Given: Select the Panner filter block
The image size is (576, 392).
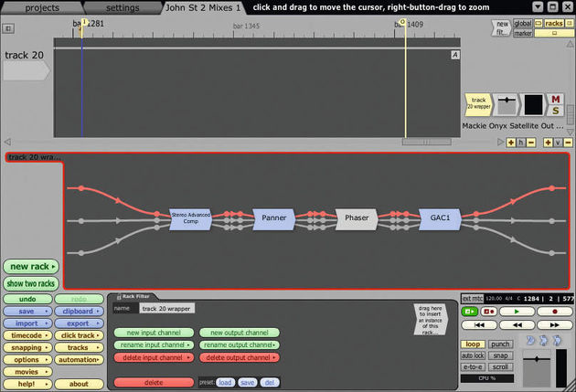Looking at the screenshot, I should point(273,219).
